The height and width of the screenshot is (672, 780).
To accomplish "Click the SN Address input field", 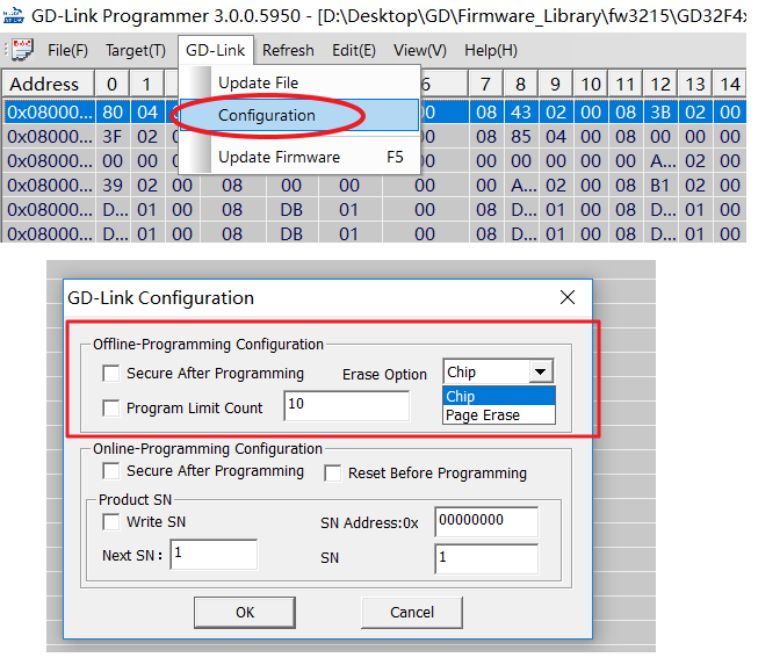I will [486, 521].
